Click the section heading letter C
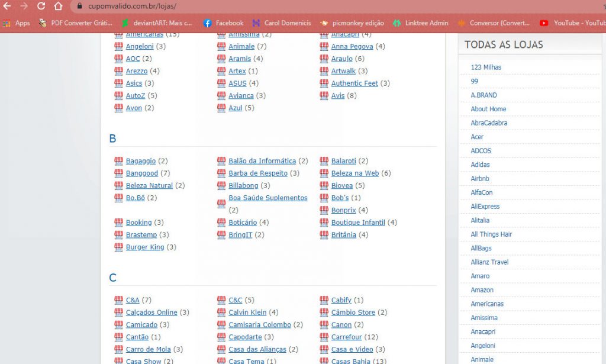The image size is (606, 364). point(112,278)
